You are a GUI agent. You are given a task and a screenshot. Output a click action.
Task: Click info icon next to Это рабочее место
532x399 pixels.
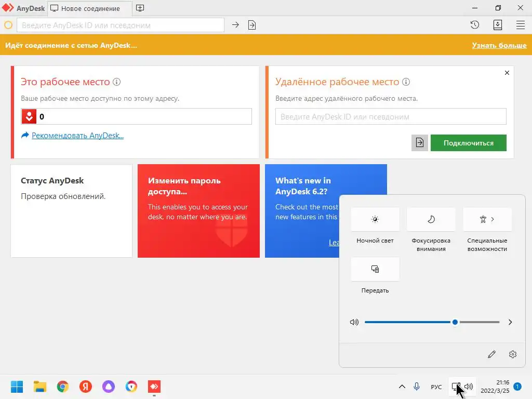(x=116, y=82)
